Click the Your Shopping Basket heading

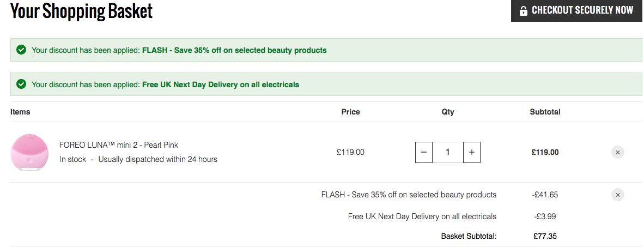(82, 11)
